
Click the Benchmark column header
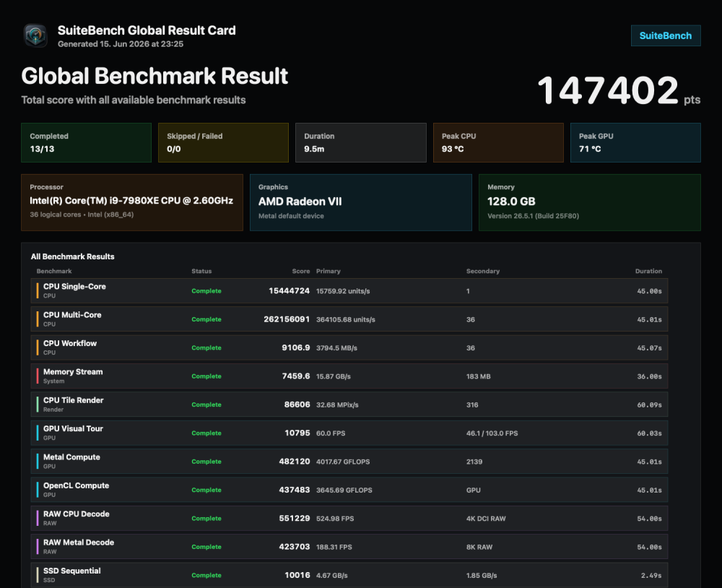[54, 271]
